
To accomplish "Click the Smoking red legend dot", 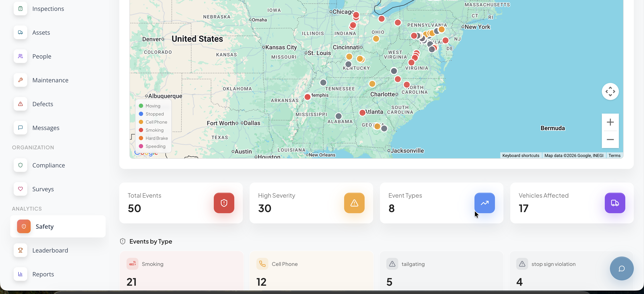I will point(141,130).
